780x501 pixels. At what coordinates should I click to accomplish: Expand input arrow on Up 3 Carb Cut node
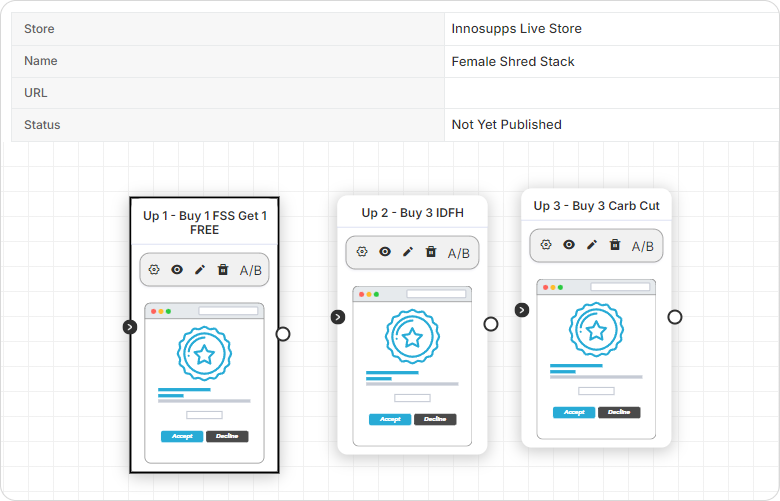[x=522, y=310]
